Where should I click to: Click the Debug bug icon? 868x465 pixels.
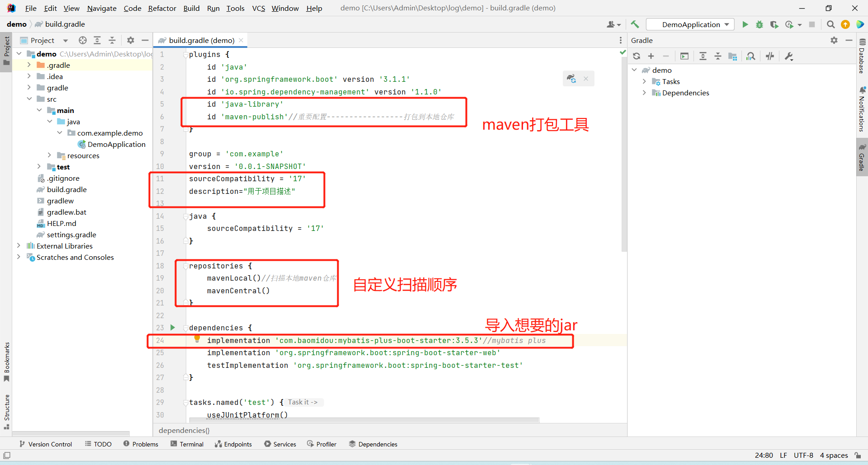[759, 24]
